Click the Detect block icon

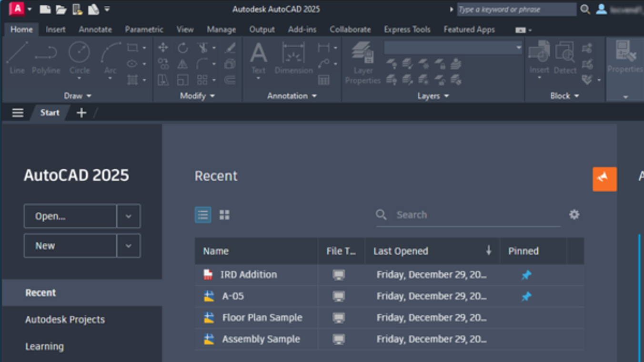(565, 58)
